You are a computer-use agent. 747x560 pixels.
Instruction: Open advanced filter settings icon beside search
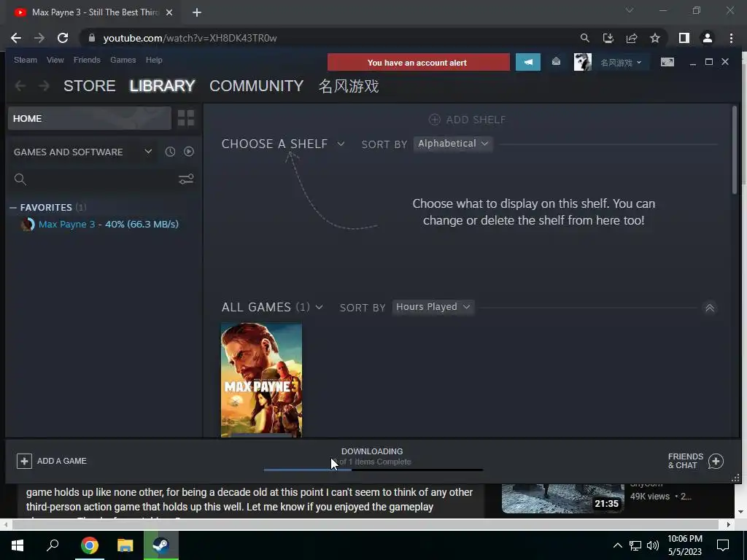click(186, 179)
